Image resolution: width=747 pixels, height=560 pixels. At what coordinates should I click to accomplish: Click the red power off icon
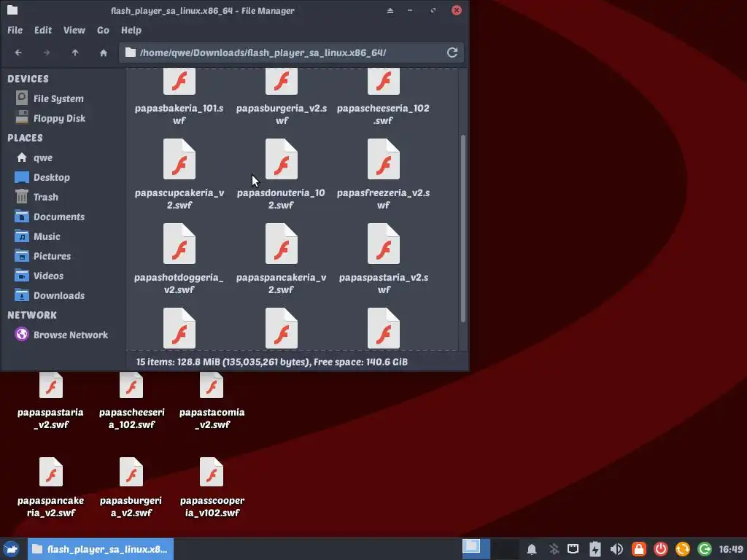[x=661, y=549]
